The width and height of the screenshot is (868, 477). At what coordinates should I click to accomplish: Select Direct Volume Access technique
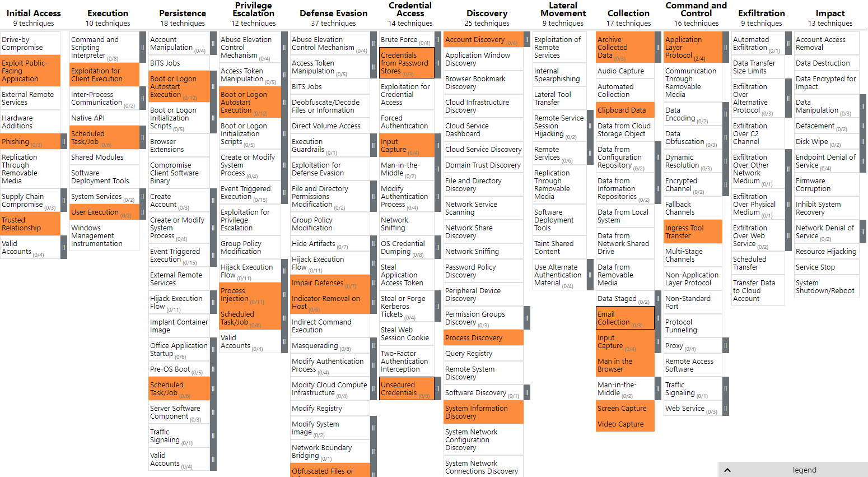point(330,126)
